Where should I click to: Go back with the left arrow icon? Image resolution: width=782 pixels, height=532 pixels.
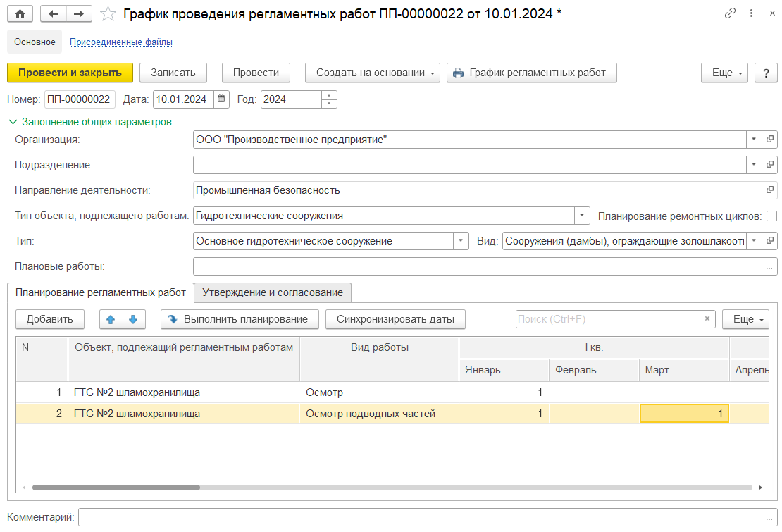pos(54,14)
